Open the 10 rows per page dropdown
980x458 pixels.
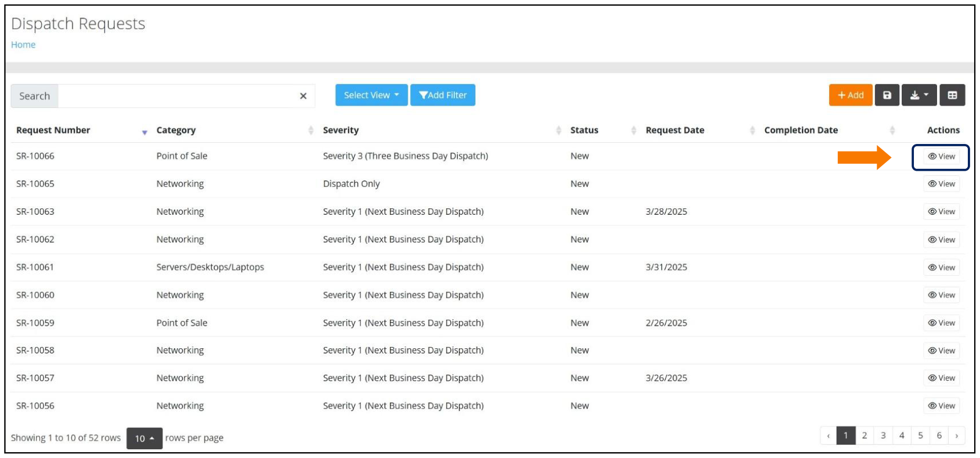[144, 438]
